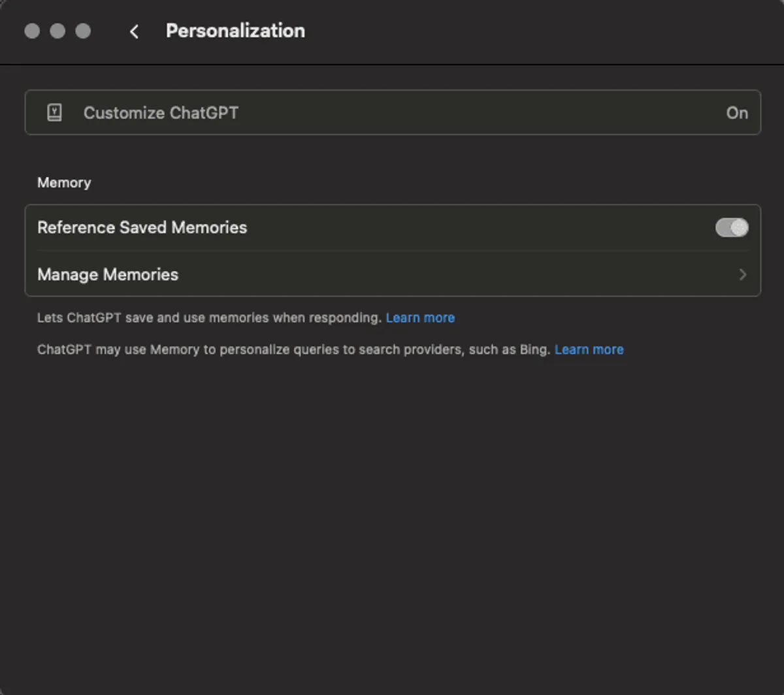
Task: Click the empty area below the memory descriptions
Action: (392, 523)
